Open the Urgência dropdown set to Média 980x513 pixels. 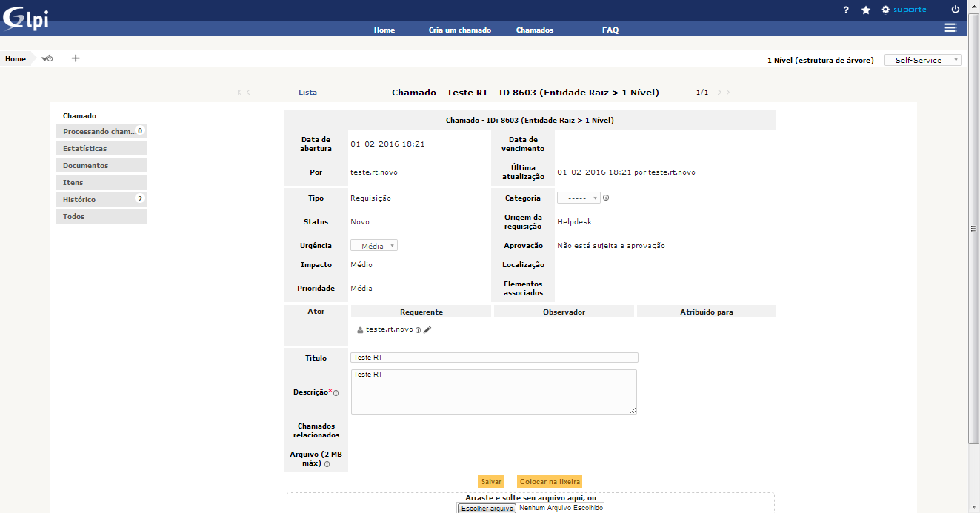[x=374, y=246]
